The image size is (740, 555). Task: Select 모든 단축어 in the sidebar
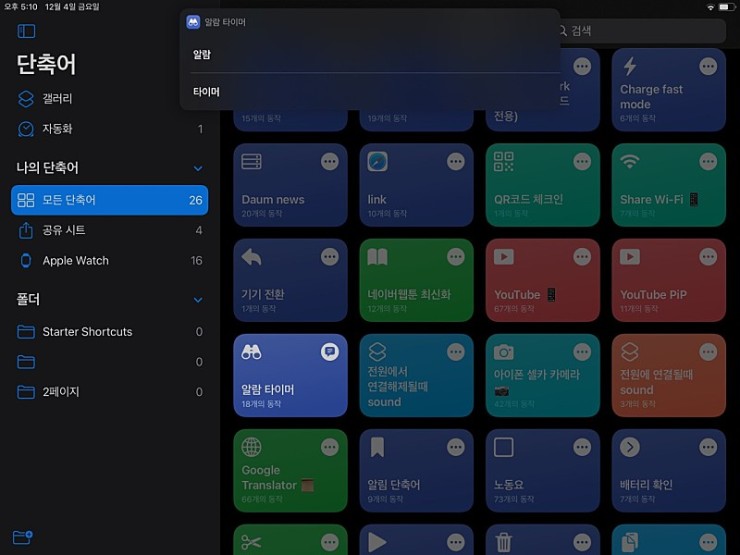(x=109, y=200)
